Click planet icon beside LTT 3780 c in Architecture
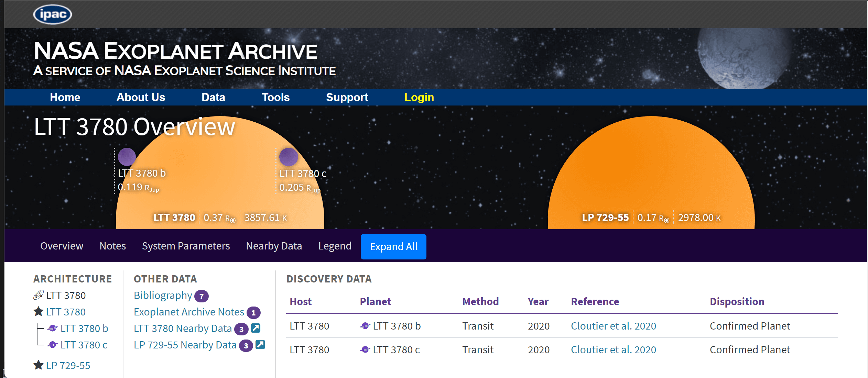Image resolution: width=868 pixels, height=378 pixels. (53, 345)
